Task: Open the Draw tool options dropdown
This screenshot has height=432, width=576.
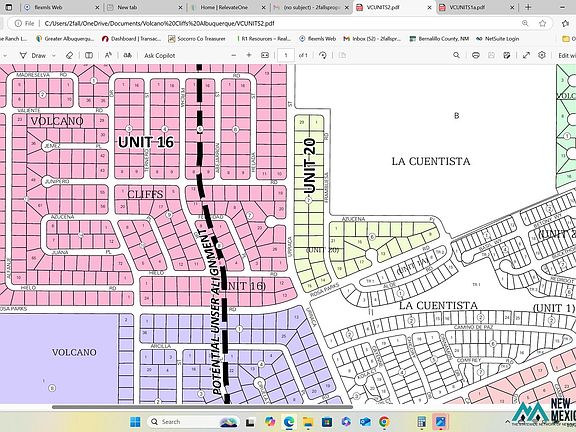Action: pyautogui.click(x=54, y=55)
